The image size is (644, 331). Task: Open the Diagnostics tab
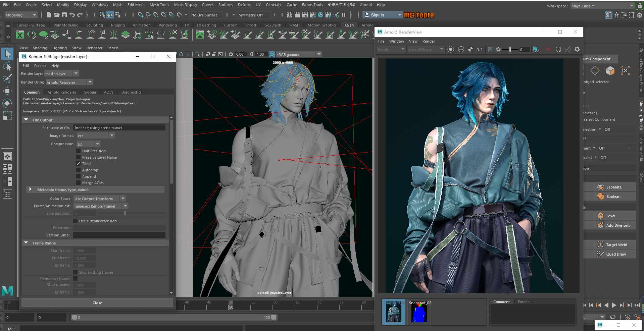(x=131, y=92)
